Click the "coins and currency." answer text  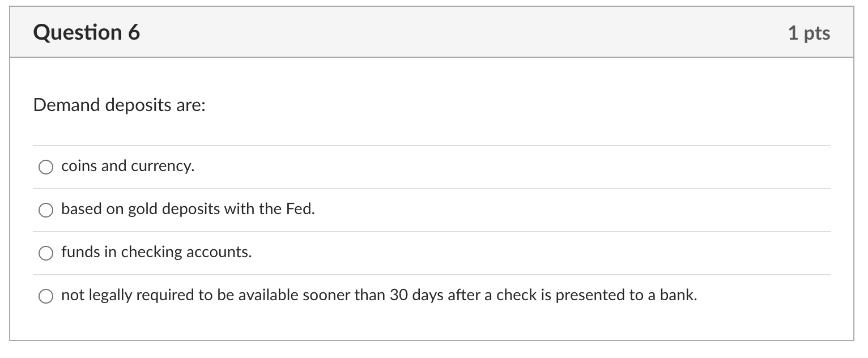[x=127, y=167]
